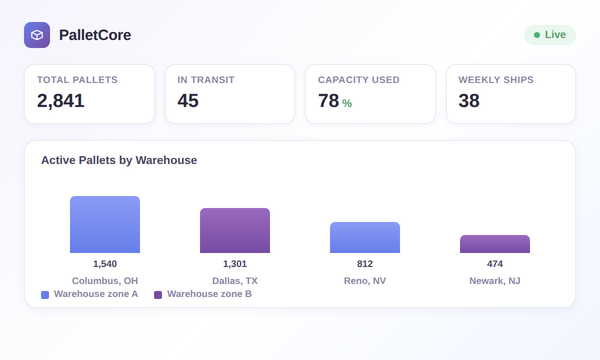Viewport: 600px width, 360px height.
Task: Click the Weekly Ships value 38
Action: coord(469,101)
